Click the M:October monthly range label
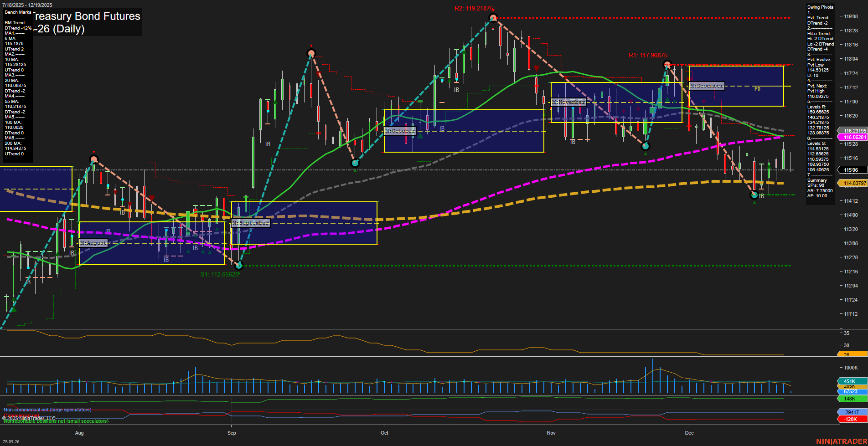The width and height of the screenshot is (868, 446). 400,131
